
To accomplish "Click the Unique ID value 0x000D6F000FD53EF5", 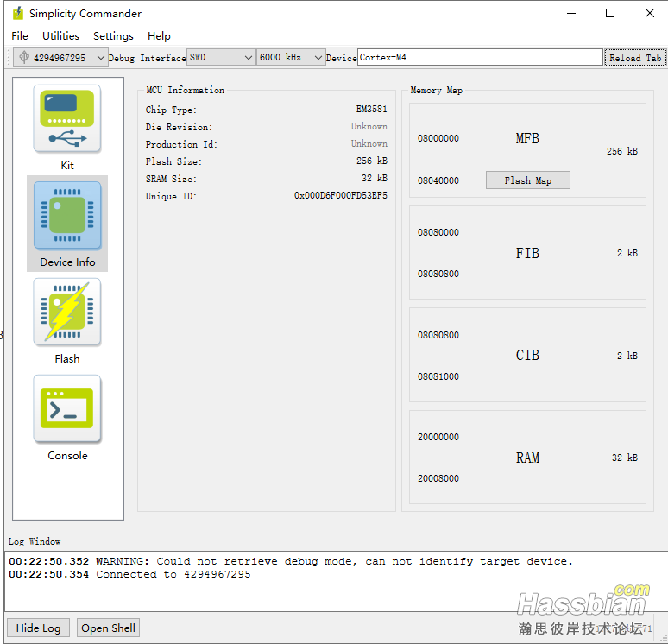I will (340, 196).
